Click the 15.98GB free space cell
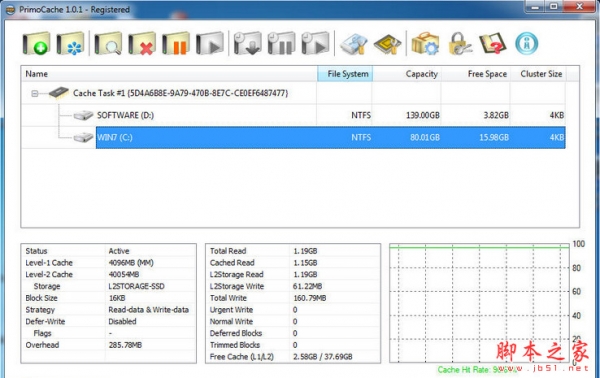The width and height of the screenshot is (600, 378). click(x=494, y=137)
